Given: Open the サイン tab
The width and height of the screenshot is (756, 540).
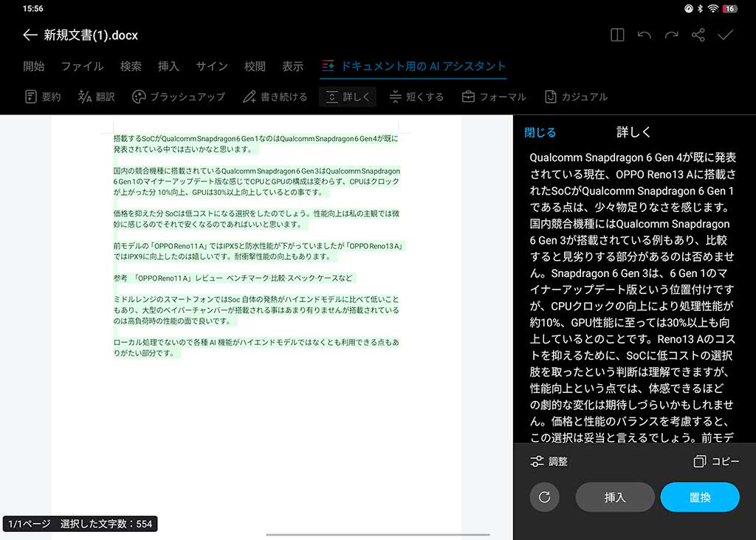Looking at the screenshot, I should pyautogui.click(x=212, y=66).
